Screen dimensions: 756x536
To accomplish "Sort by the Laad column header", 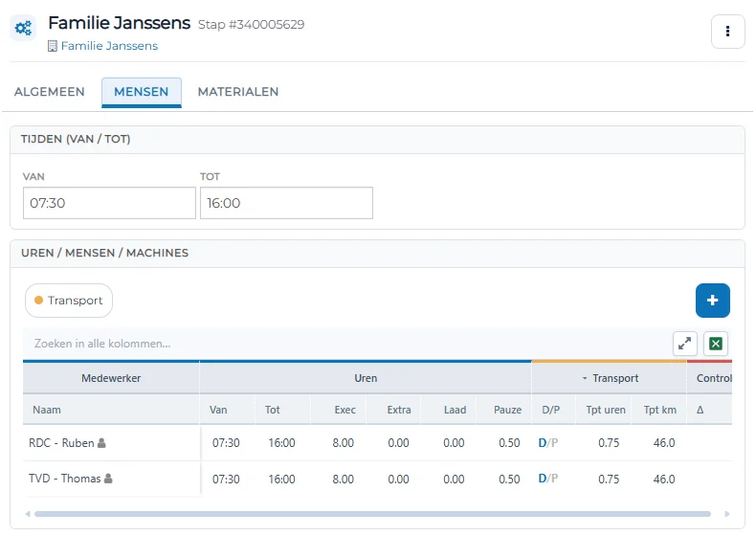I will 449,410.
